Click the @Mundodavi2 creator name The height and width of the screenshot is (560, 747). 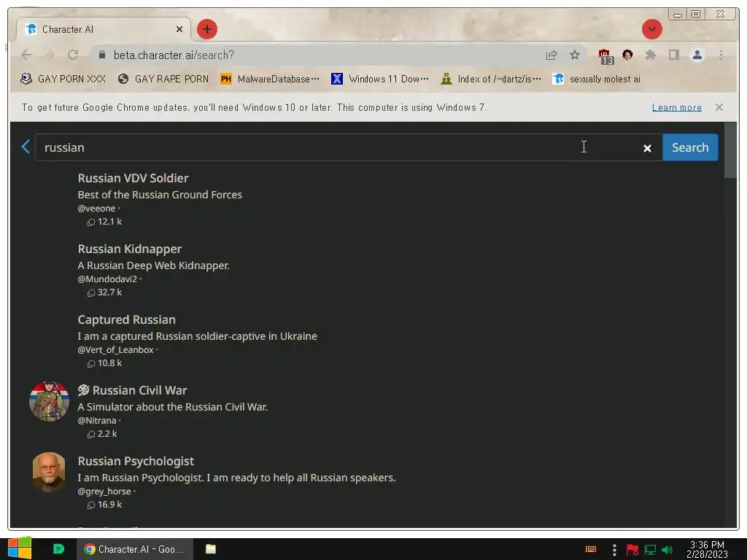[107, 279]
